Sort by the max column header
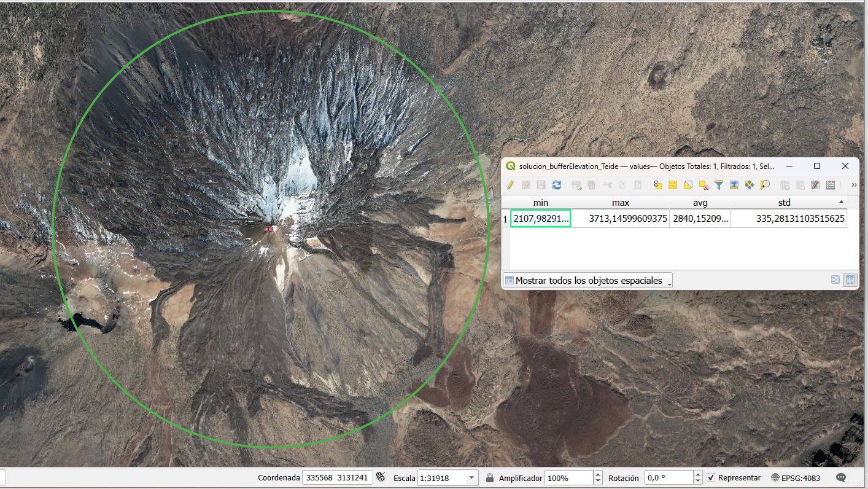 point(621,203)
